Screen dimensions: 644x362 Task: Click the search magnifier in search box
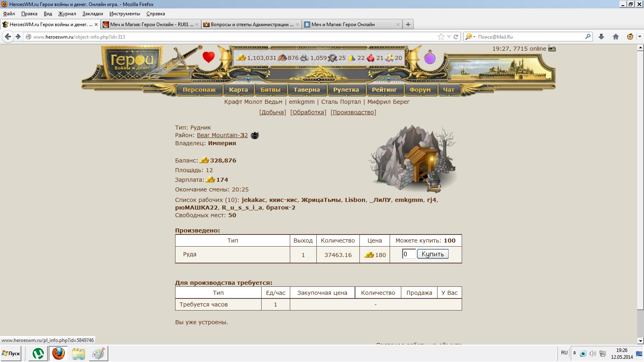[588, 37]
